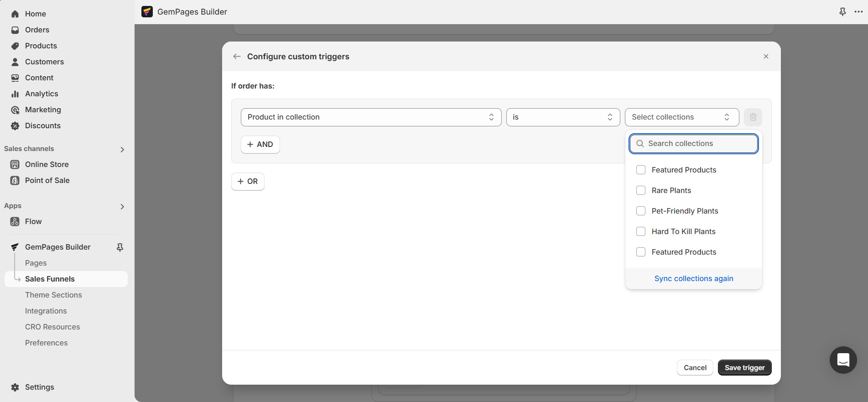This screenshot has width=868, height=402.
Task: Click the Settings gear icon
Action: 15,387
